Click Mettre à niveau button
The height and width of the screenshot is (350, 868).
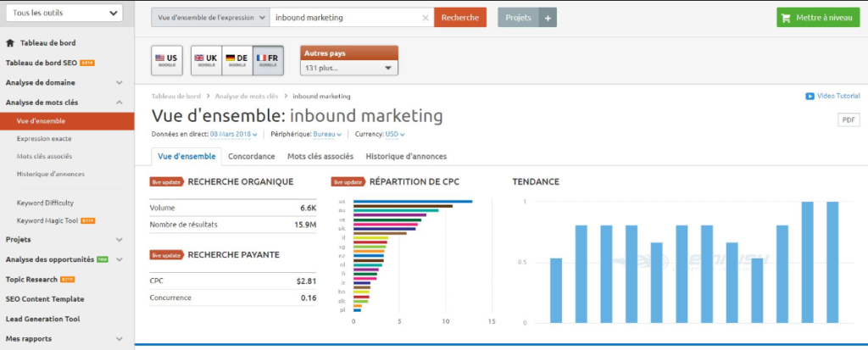click(818, 17)
